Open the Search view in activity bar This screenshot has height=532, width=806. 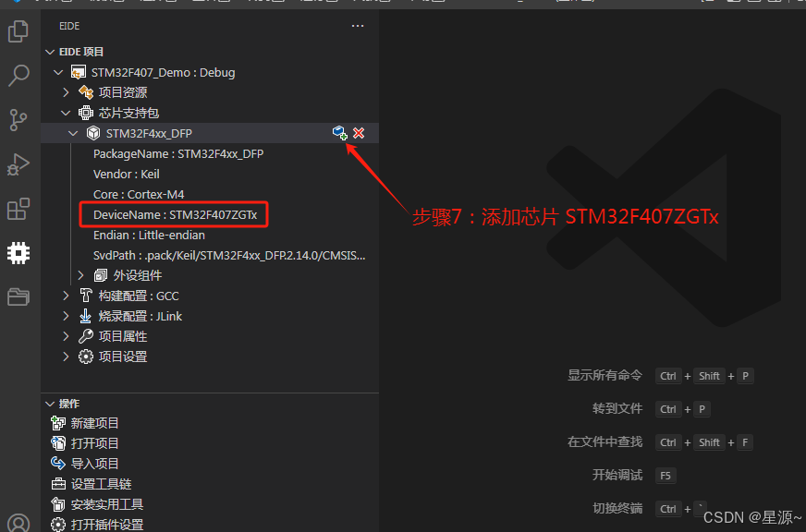(x=18, y=75)
